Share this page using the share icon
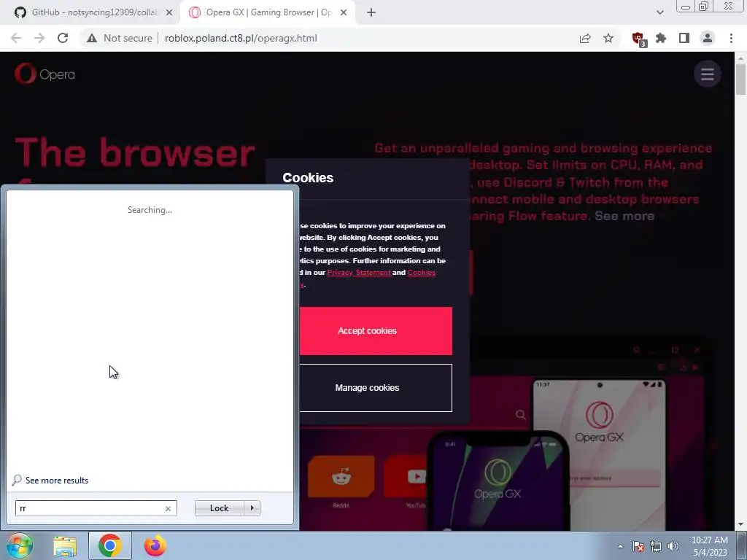 click(x=585, y=38)
